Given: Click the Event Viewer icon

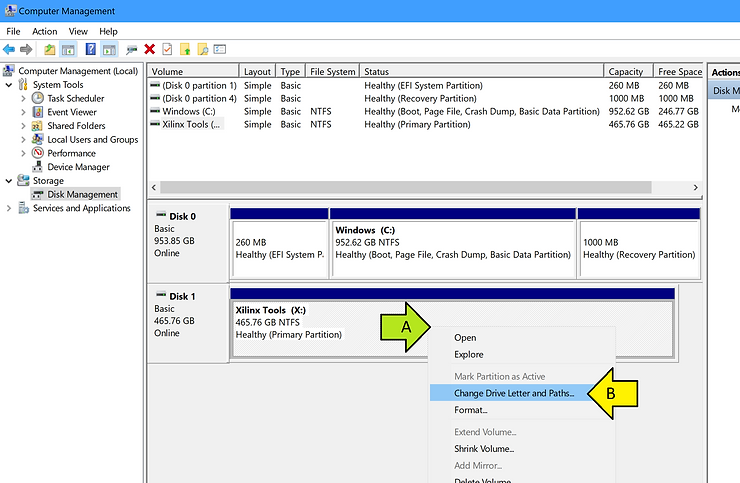Looking at the screenshot, I should pyautogui.click(x=38, y=112).
